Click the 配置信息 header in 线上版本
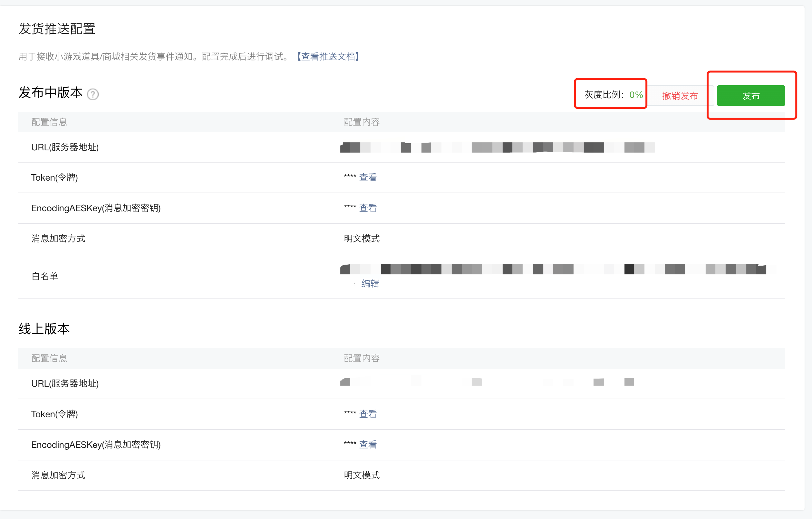This screenshot has width=812, height=519. tap(49, 358)
